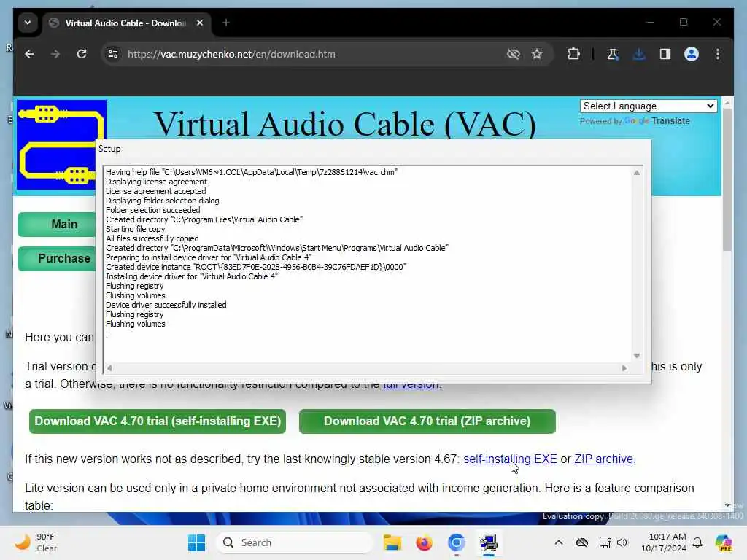Open the Windows Start menu

pyautogui.click(x=196, y=542)
